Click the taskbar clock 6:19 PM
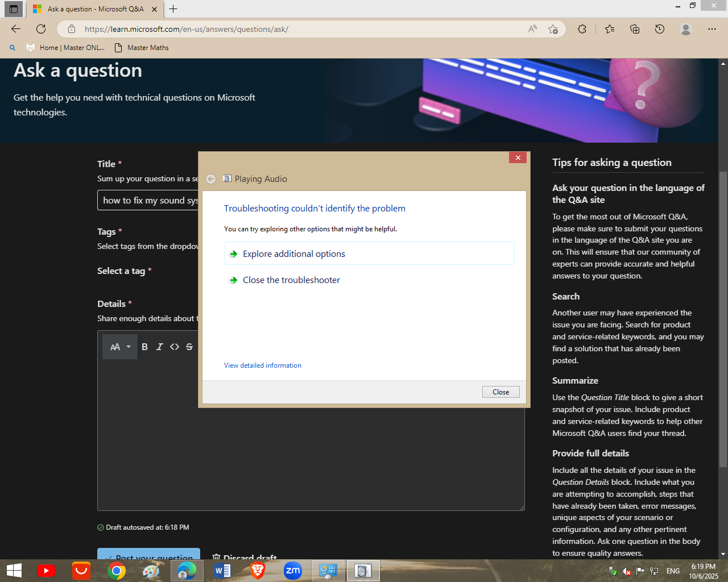 tap(704, 571)
